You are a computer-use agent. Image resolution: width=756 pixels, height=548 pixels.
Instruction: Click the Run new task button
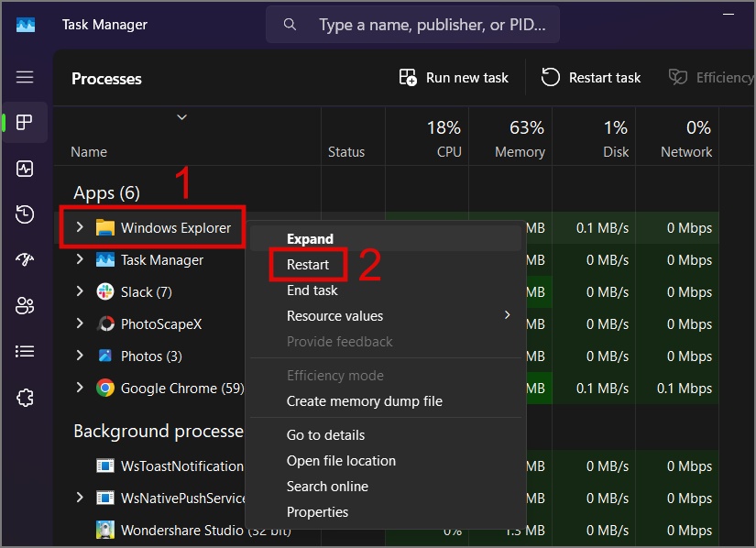[x=453, y=77]
